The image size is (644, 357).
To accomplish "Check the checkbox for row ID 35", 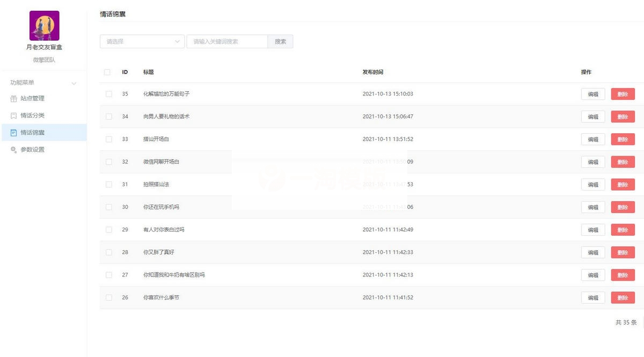I will 108,93.
